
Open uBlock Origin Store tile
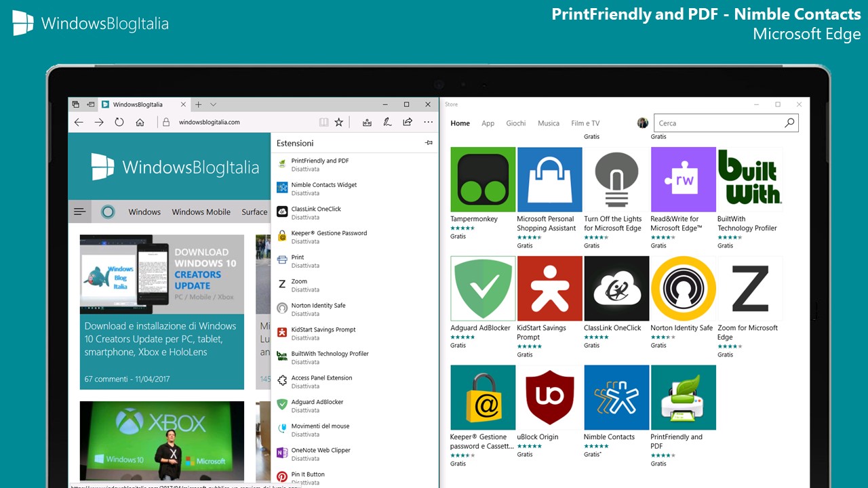point(549,411)
